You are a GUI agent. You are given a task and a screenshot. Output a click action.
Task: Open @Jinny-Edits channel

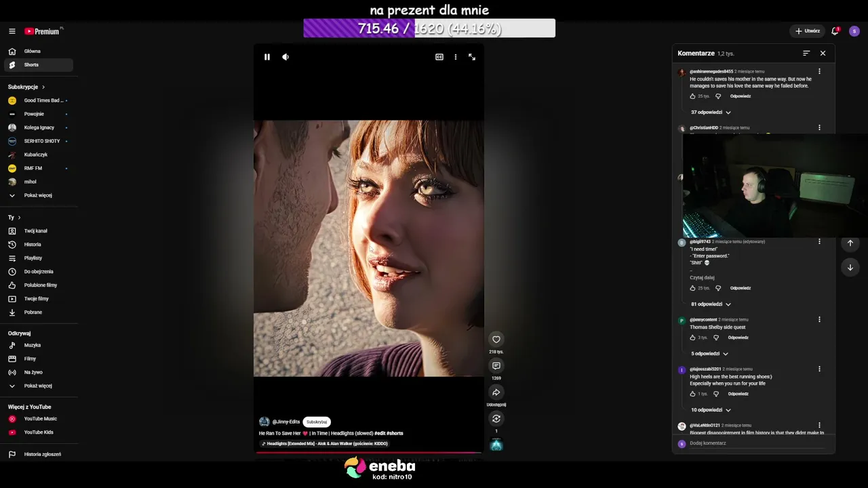coord(286,422)
